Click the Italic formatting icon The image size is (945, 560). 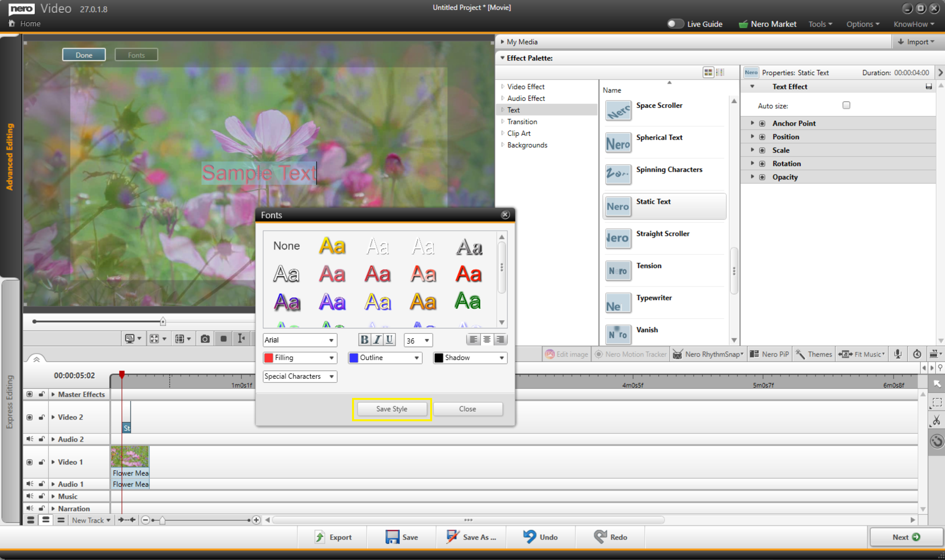(x=377, y=340)
